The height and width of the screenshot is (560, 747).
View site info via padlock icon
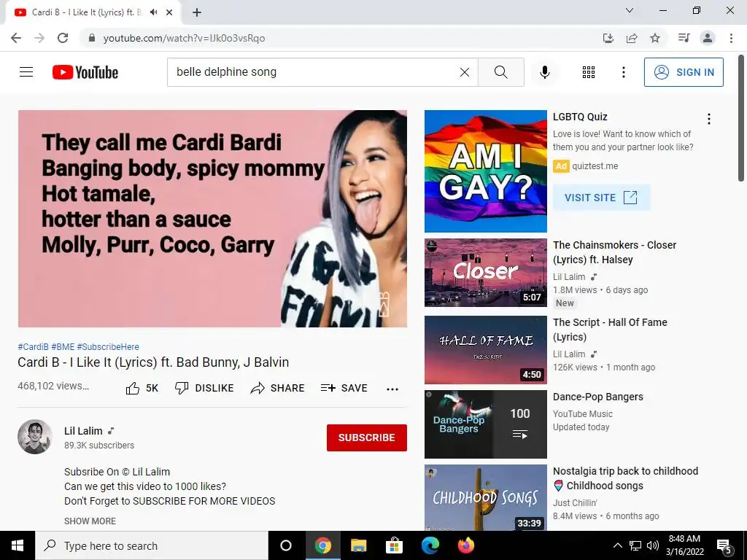(92, 38)
